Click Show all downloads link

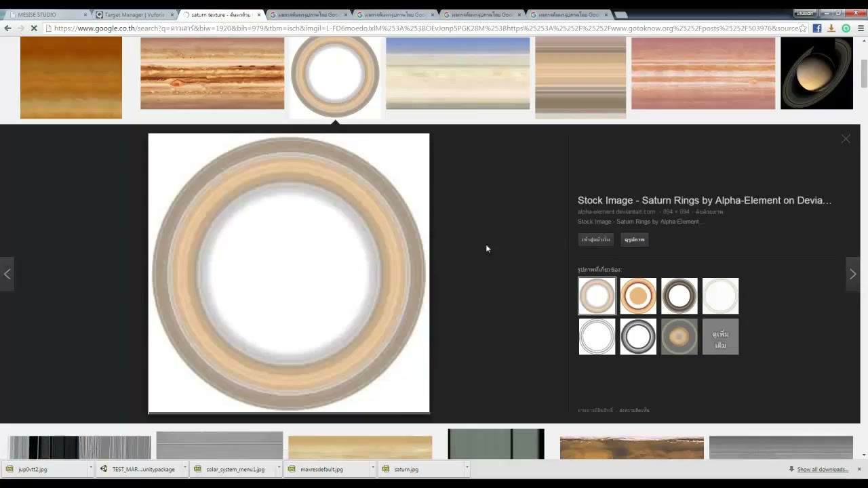[823, 469]
